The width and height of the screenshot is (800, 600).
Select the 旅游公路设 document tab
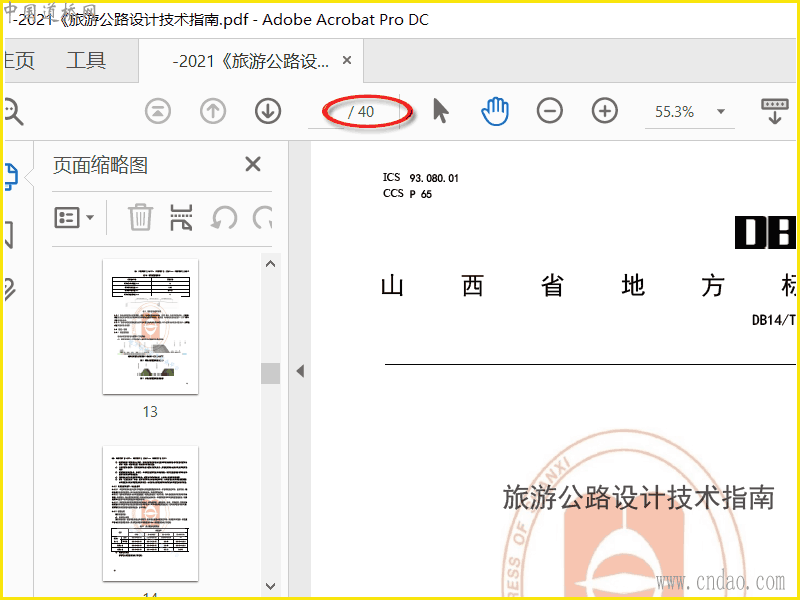pyautogui.click(x=251, y=61)
